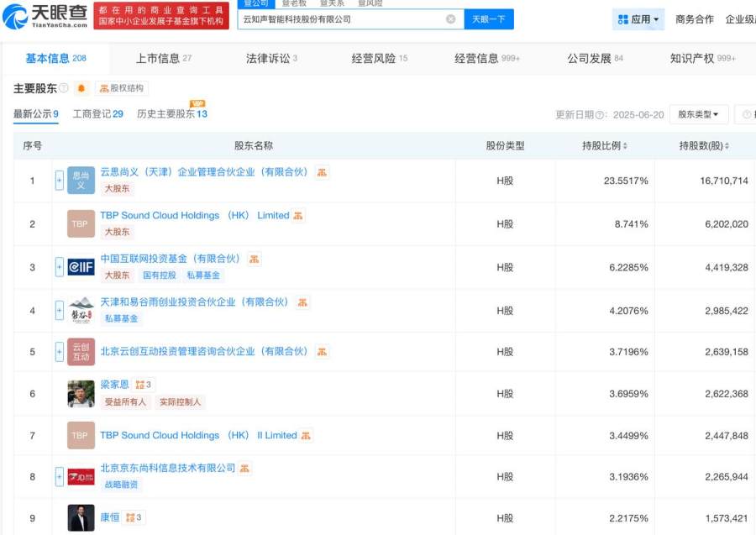Click equity structure icon beside 中国互联网投资基金
Image resolution: width=756 pixels, height=535 pixels.
click(254, 259)
